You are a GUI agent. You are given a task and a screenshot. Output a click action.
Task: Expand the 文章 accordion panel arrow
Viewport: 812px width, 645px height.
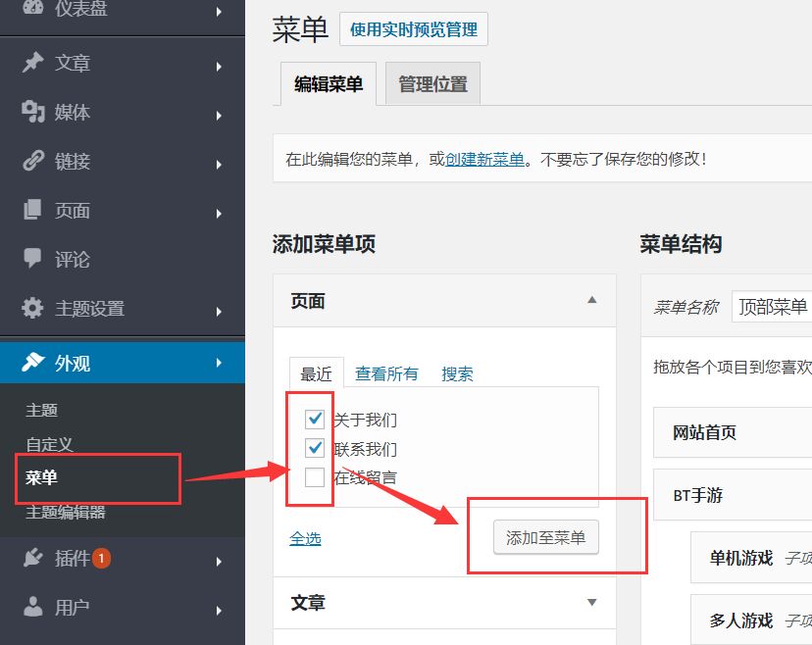[x=592, y=602]
